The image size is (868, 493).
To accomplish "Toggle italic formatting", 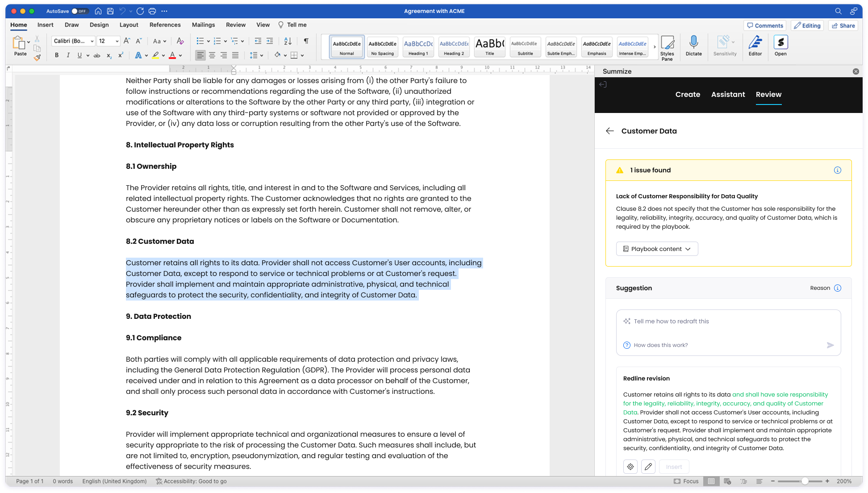I will pos(68,55).
